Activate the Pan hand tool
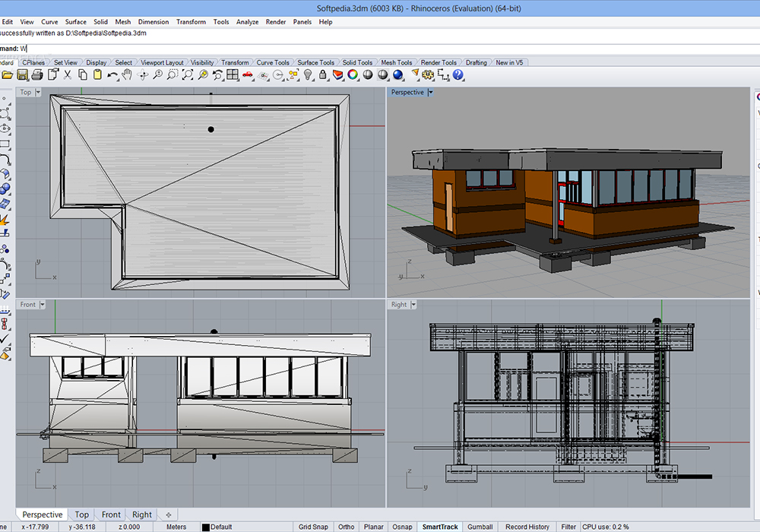 click(x=127, y=74)
